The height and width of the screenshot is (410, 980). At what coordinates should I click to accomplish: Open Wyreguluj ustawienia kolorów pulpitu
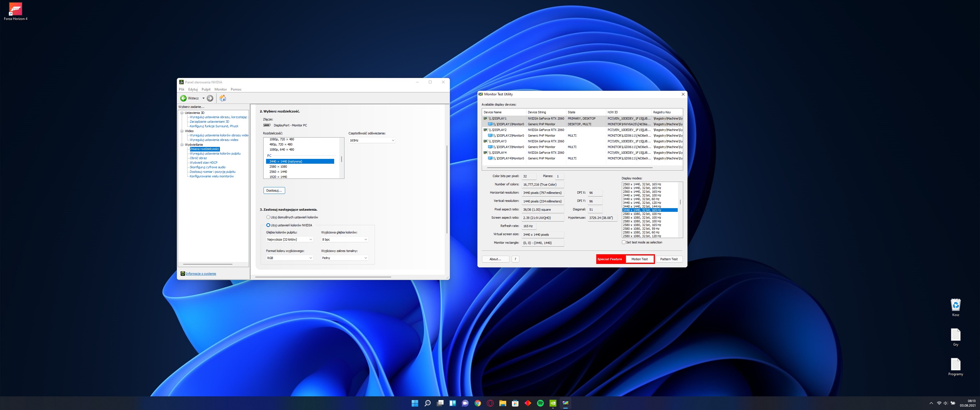click(x=215, y=154)
